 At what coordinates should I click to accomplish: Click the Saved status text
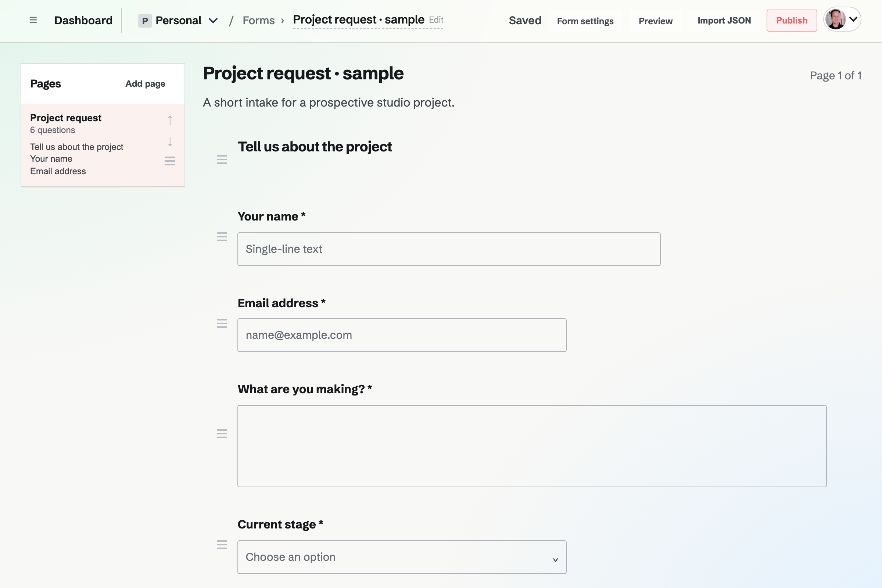525,21
